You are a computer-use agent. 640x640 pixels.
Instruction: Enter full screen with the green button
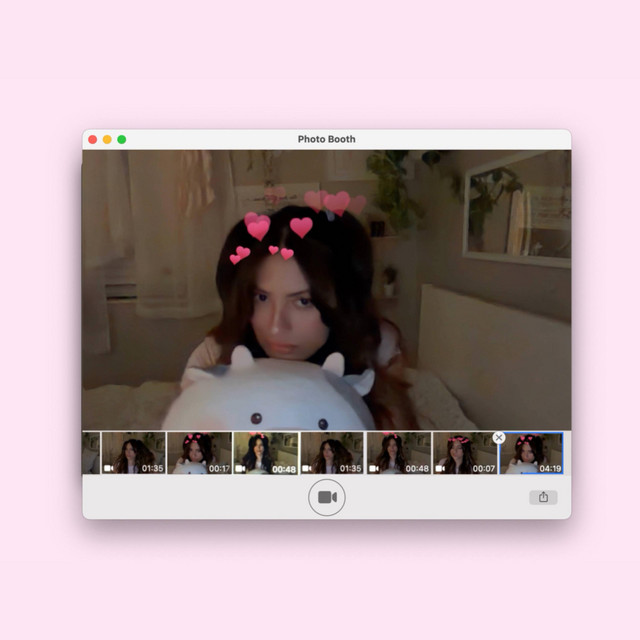coord(122,140)
